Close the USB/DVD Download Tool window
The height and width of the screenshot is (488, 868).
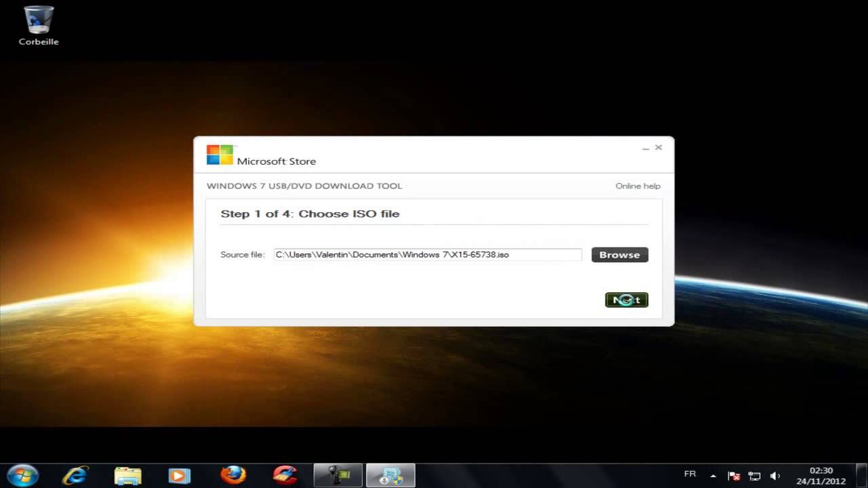(658, 147)
